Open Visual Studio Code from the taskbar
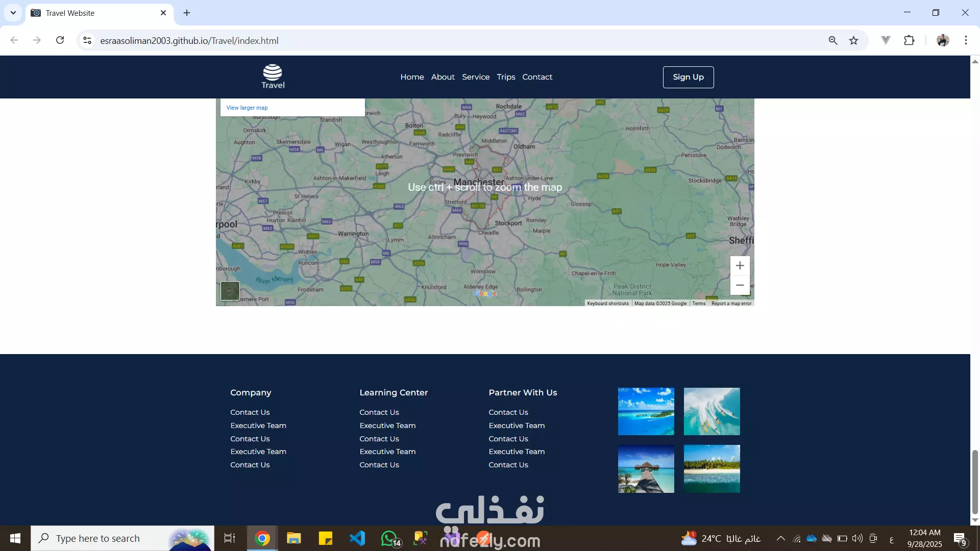980x551 pixels. 357,538
